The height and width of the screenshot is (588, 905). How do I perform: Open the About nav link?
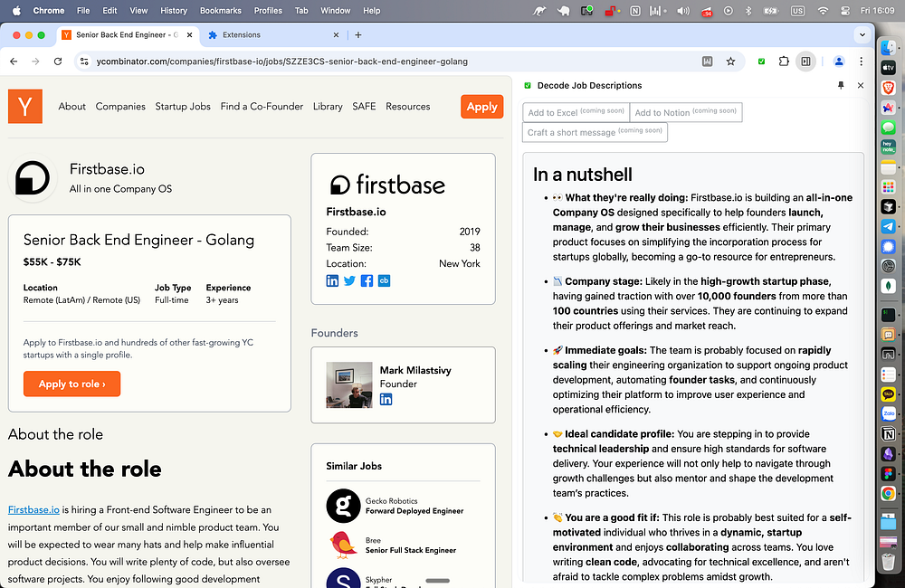[x=72, y=106]
